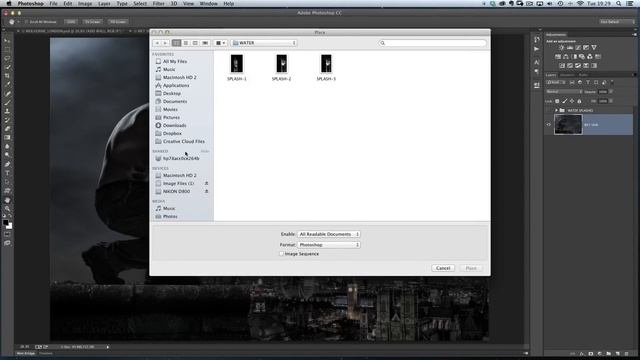Toggle lock transparent pixels
Screen dimensions: 640x360
coord(557,101)
